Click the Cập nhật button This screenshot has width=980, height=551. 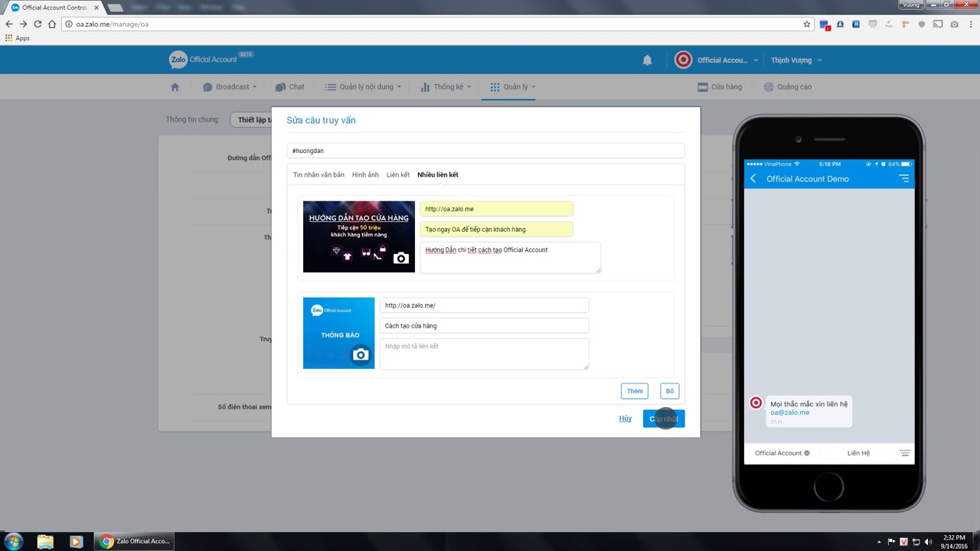click(x=664, y=419)
